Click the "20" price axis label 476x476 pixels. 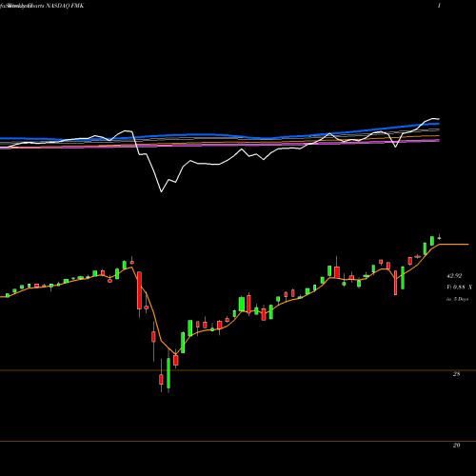456,446
